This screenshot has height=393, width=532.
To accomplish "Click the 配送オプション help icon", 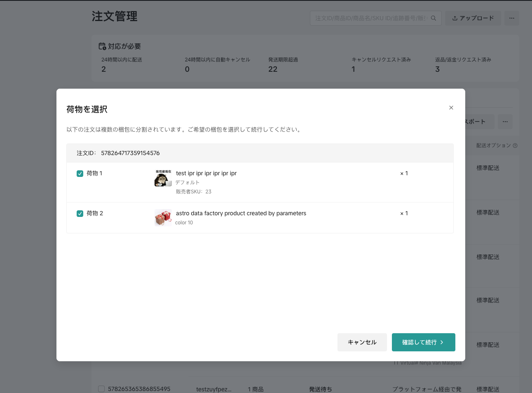I will point(515,146).
